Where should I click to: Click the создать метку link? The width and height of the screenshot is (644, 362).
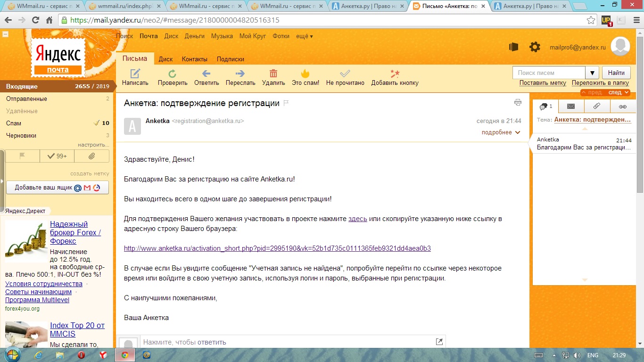coord(90,173)
